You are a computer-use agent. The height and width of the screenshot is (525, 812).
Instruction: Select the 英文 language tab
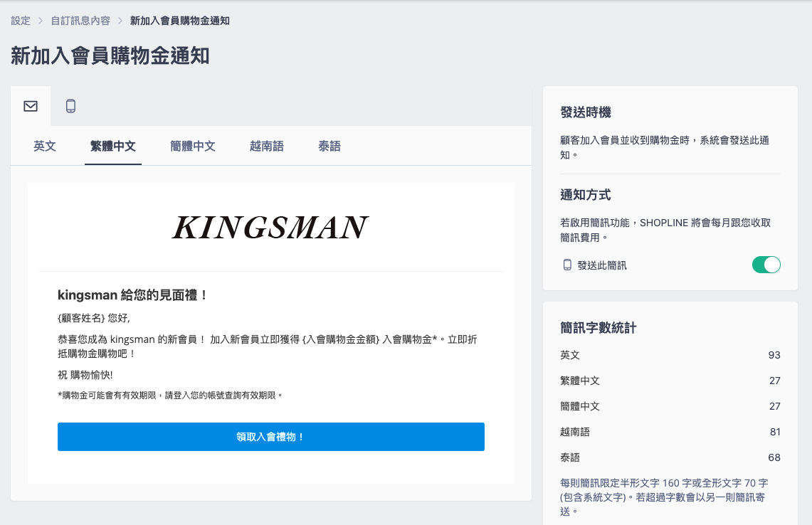45,146
